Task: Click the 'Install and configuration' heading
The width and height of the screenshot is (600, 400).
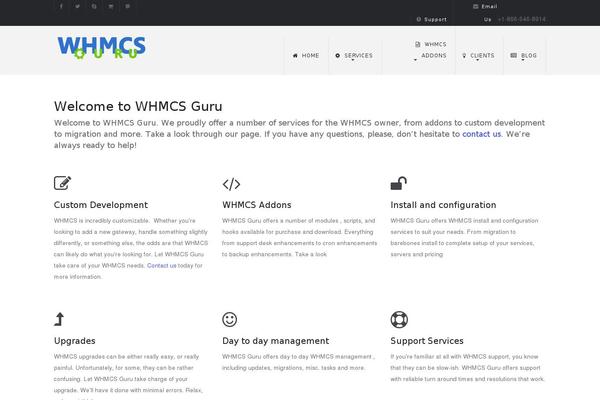Action: (x=443, y=205)
